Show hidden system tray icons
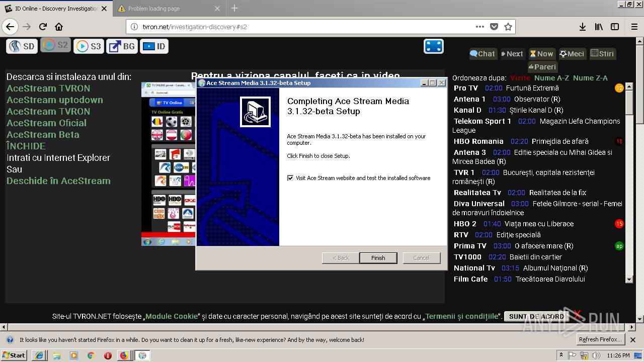 561,355
